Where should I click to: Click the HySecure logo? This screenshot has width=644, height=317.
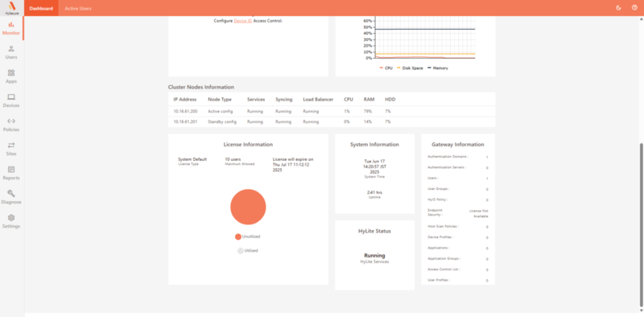11,8
